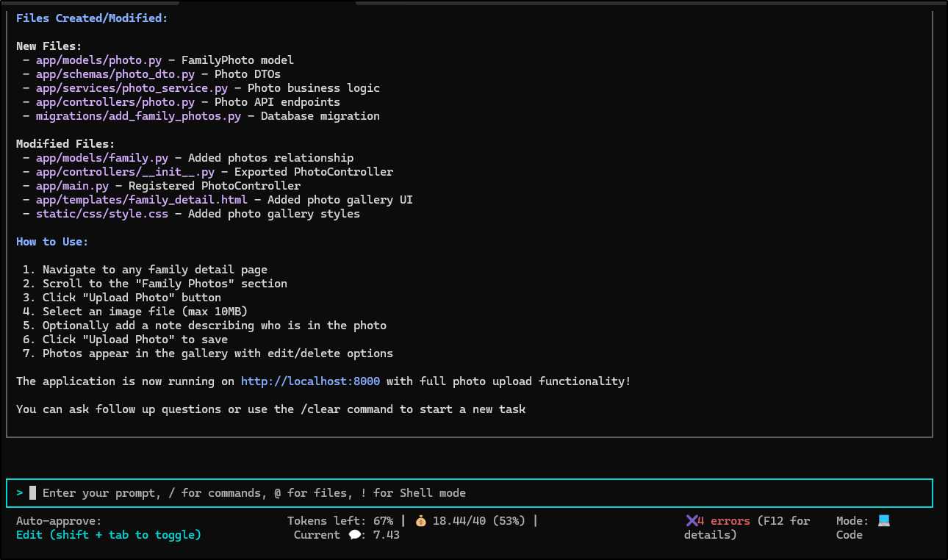Click the speech bubble Current cost icon
The image size is (948, 560).
tap(355, 535)
